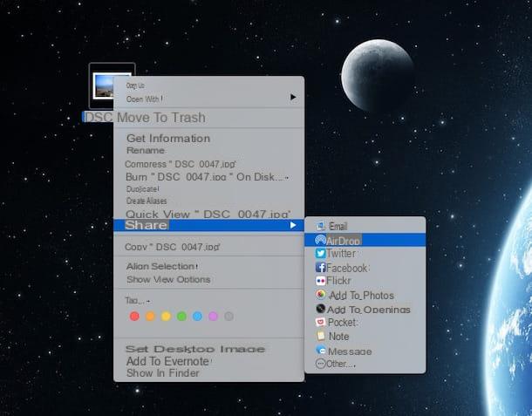This screenshot has width=532, height=416.
Task: Share to Twitter label
Action: 341,254
